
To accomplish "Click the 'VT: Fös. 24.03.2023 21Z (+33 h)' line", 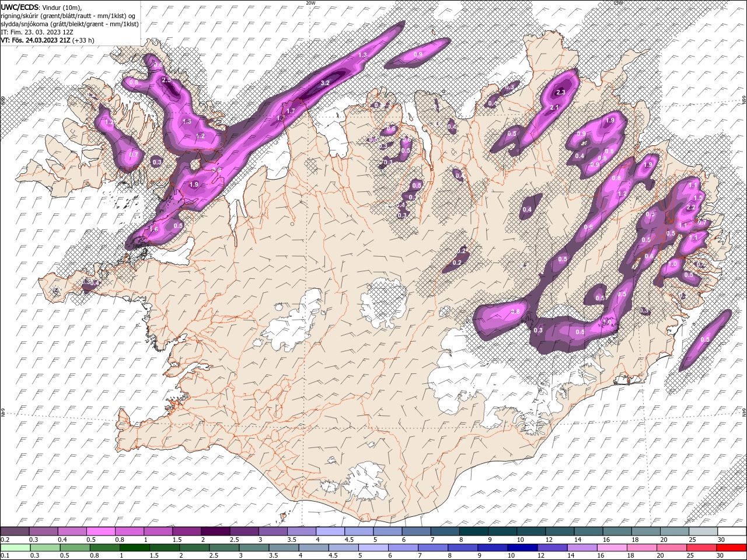I will point(48,40).
